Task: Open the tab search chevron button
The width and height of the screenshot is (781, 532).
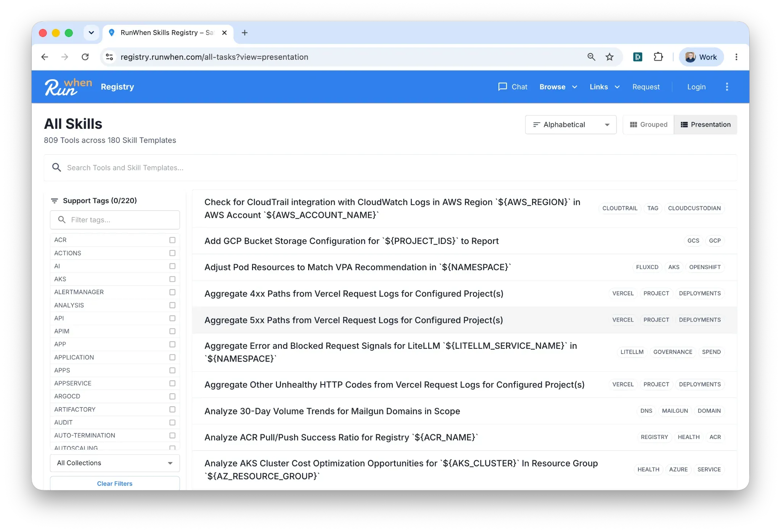Action: [x=91, y=33]
